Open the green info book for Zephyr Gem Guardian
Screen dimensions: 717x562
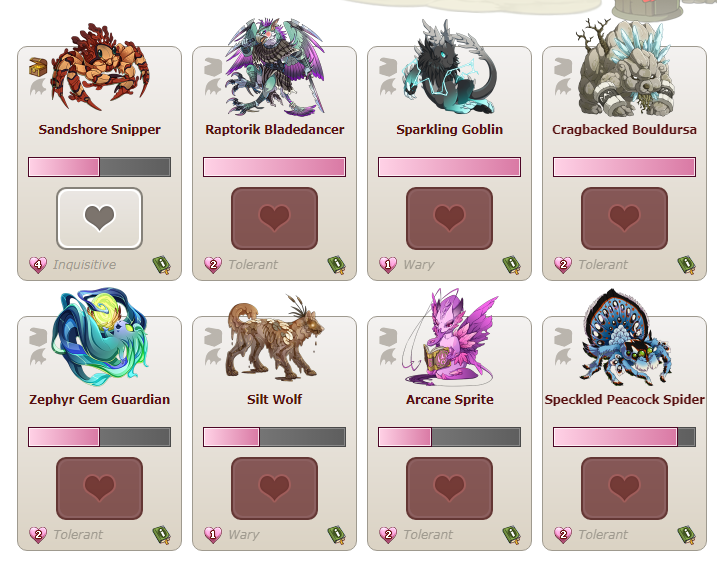(x=161, y=535)
